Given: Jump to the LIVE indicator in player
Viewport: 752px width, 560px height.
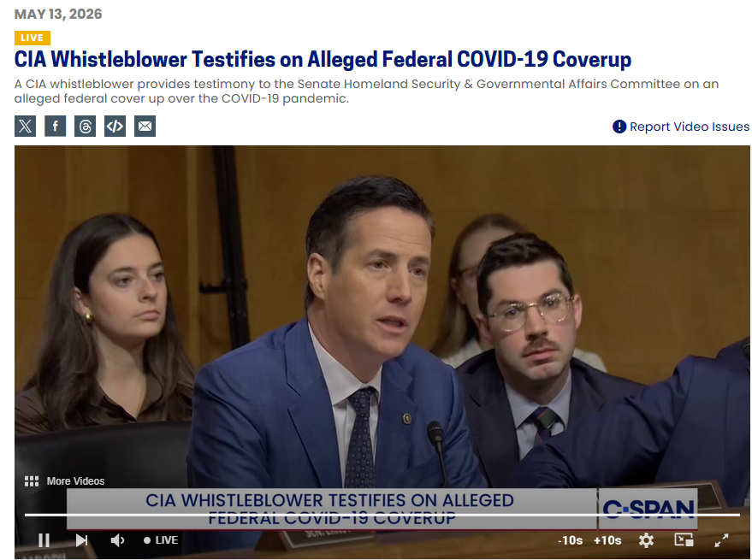Looking at the screenshot, I should click(161, 540).
